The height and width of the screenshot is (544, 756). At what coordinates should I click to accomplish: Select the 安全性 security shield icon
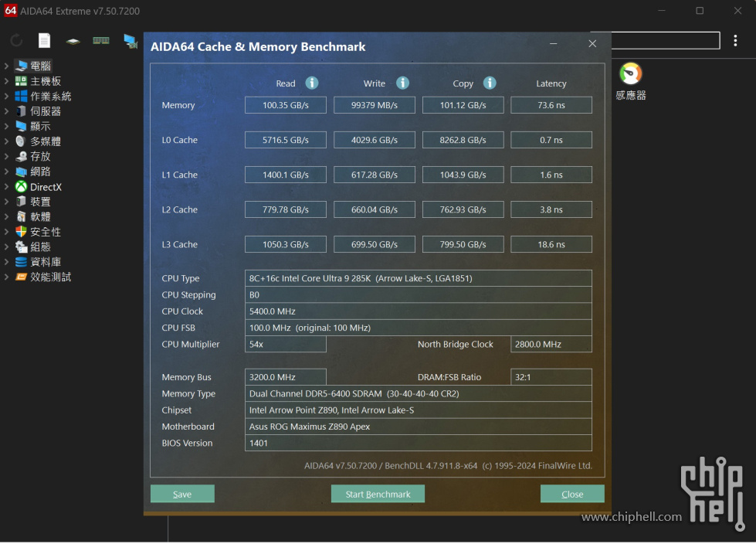pos(21,232)
